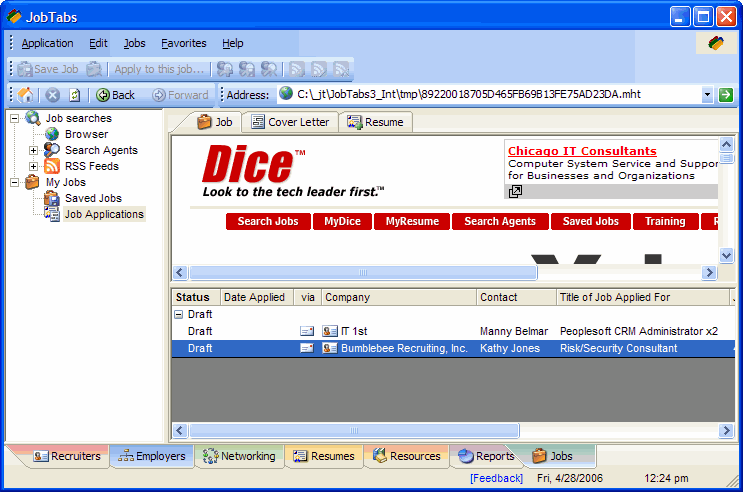
Task: Select RSS Feeds in the tree
Action: [91, 166]
